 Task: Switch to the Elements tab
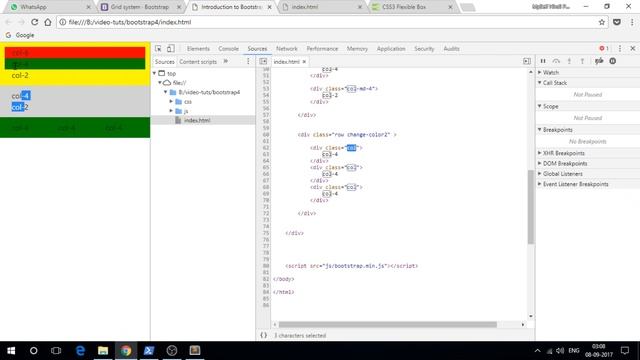point(198,49)
